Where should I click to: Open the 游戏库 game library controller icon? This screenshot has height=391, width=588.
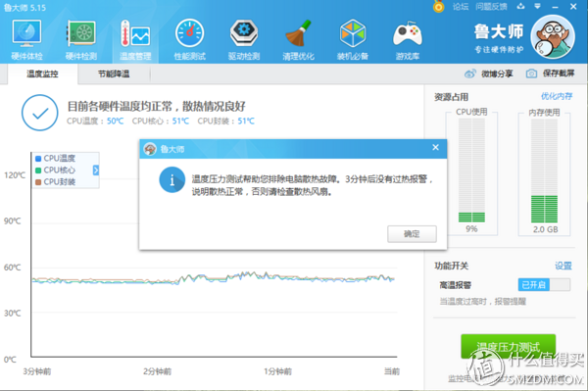[408, 39]
